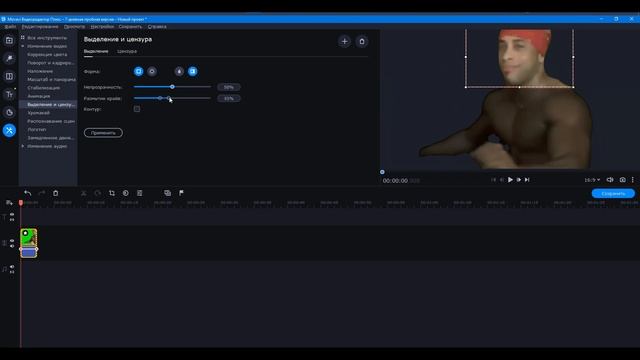Mute the video track audio
Viewport: 640px width, 360px height.
[x=12, y=246]
